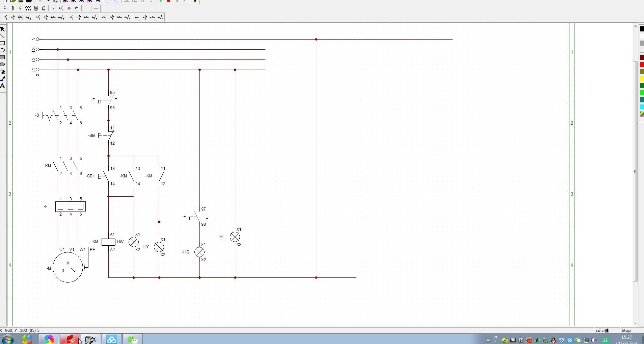Print the schematic with the printer icon
The image size is (644, 344).
[x=29, y=1]
